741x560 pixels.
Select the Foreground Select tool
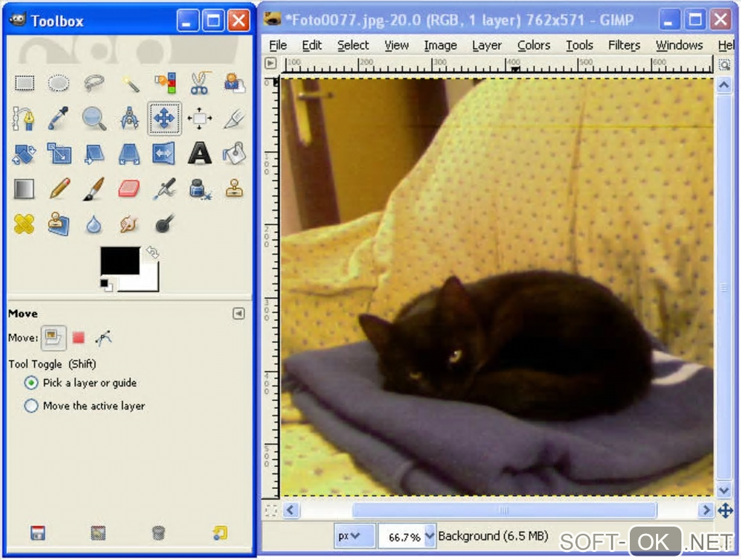pyautogui.click(x=235, y=83)
